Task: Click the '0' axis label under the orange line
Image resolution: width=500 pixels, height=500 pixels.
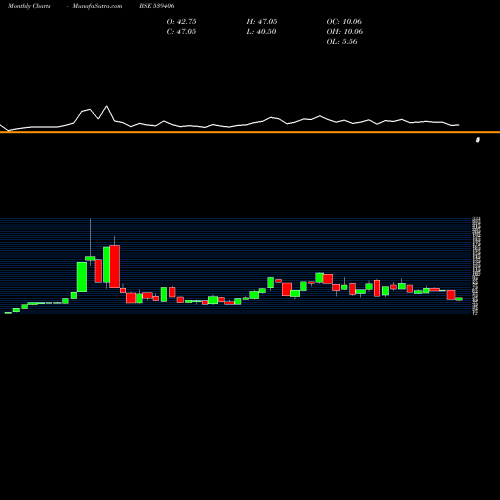Action: 478,140
